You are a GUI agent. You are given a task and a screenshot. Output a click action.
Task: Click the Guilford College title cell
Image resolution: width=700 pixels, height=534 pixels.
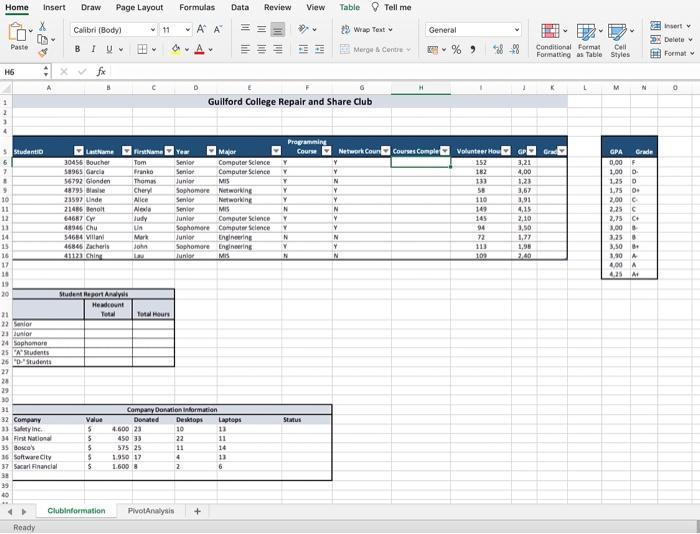click(x=290, y=102)
